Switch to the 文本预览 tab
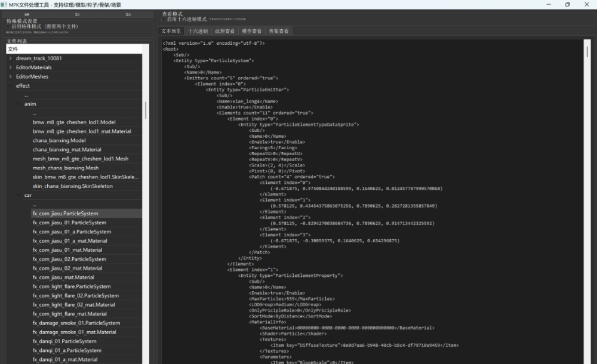The width and height of the screenshot is (597, 364). pos(171,31)
